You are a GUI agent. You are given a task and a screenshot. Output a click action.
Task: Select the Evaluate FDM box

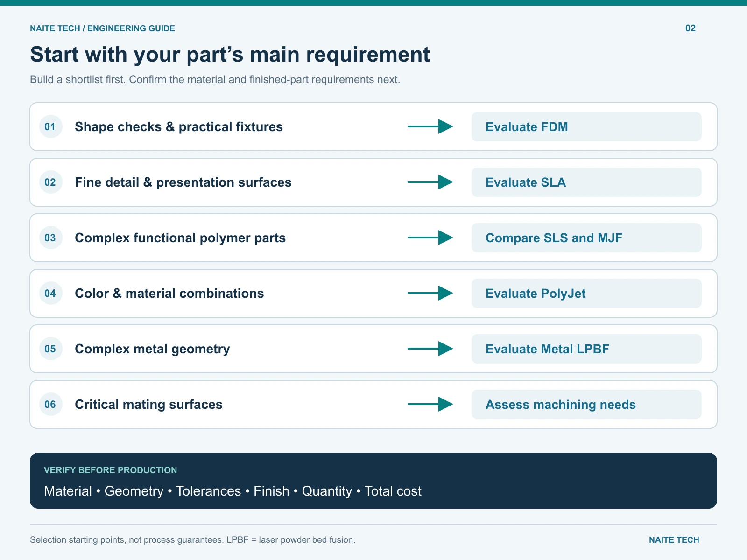pyautogui.click(x=586, y=126)
